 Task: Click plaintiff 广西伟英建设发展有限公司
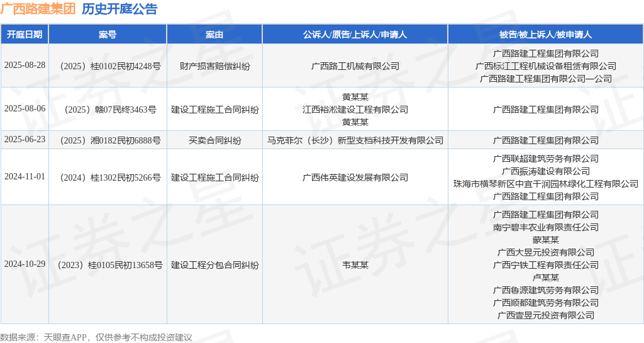(355, 177)
